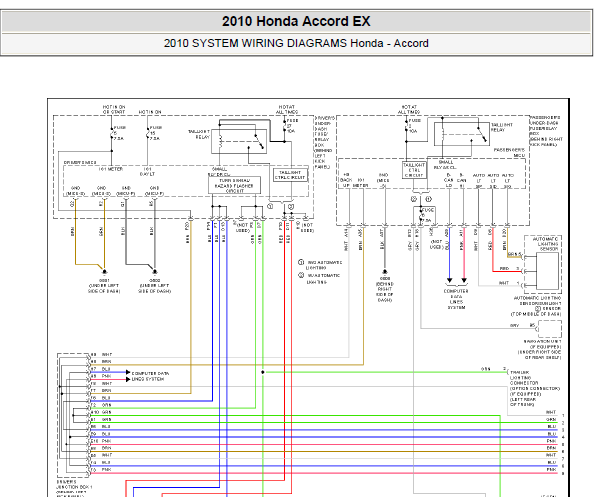The image size is (598, 497).
Task: Click the legend circle 1 without automatic lighting
Action: click(x=301, y=262)
